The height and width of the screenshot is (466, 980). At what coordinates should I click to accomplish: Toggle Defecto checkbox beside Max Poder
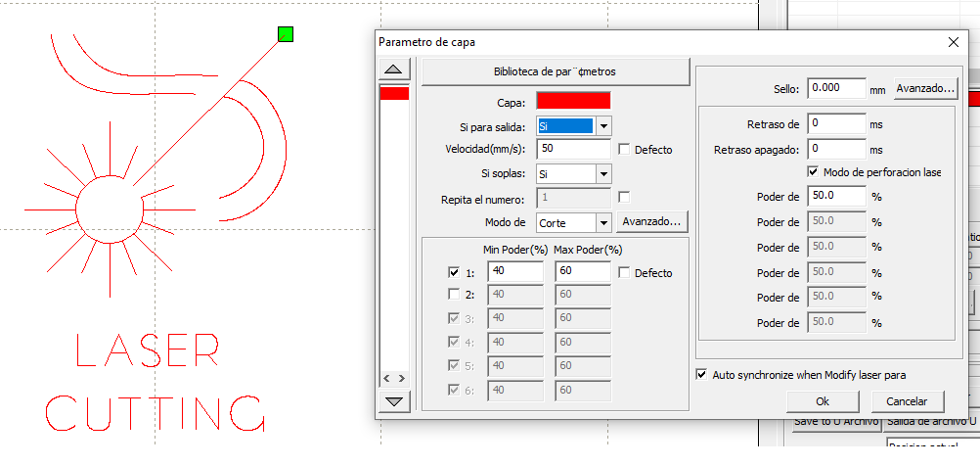click(624, 273)
